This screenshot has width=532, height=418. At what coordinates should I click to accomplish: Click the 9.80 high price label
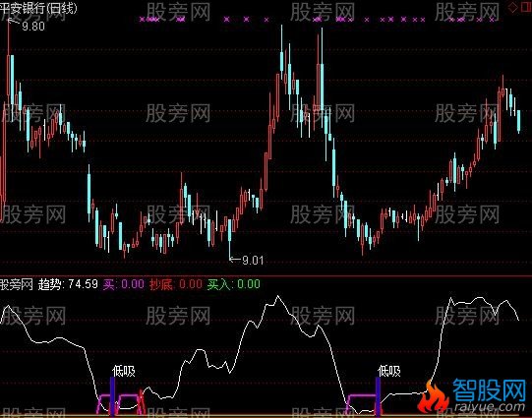point(33,27)
